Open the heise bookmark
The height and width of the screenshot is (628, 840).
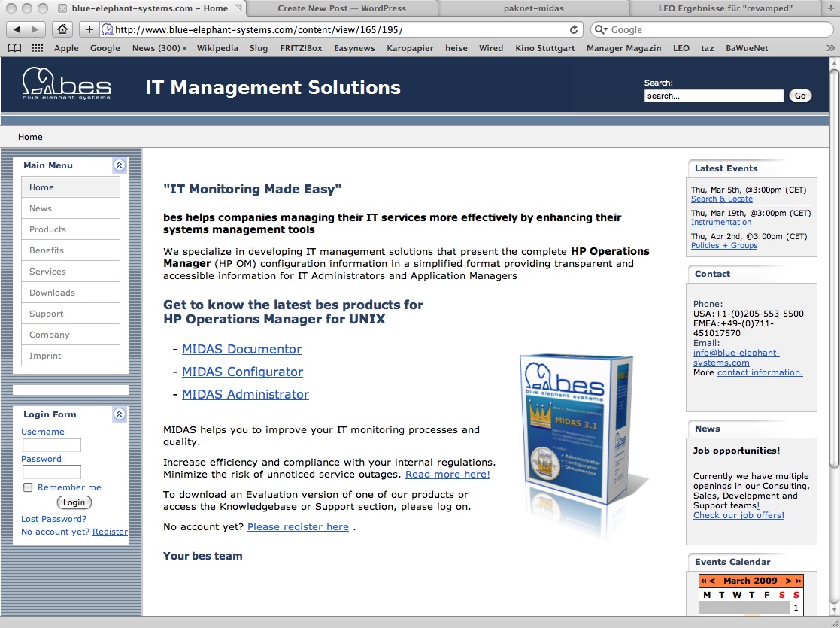click(x=456, y=47)
